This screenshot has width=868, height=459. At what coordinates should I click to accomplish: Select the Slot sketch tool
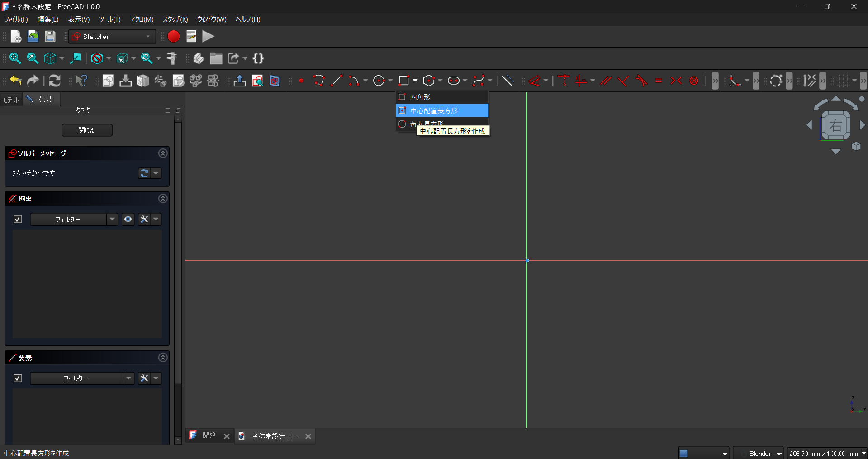point(453,81)
